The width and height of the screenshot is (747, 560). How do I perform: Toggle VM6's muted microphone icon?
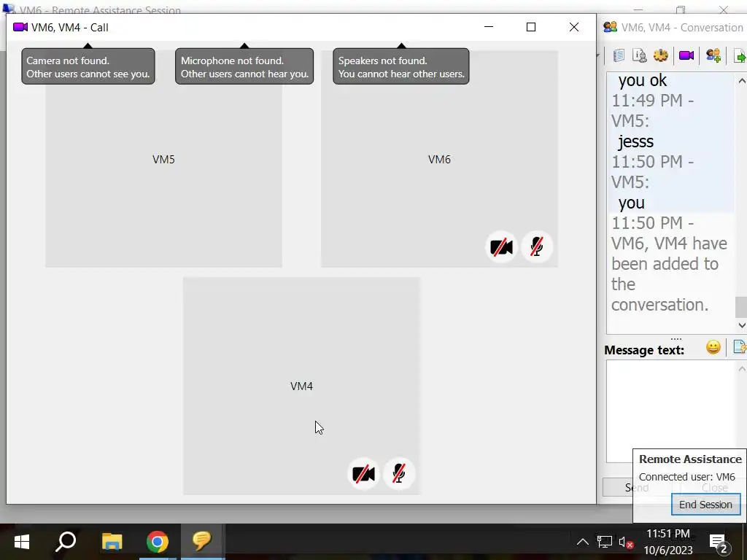tap(537, 247)
